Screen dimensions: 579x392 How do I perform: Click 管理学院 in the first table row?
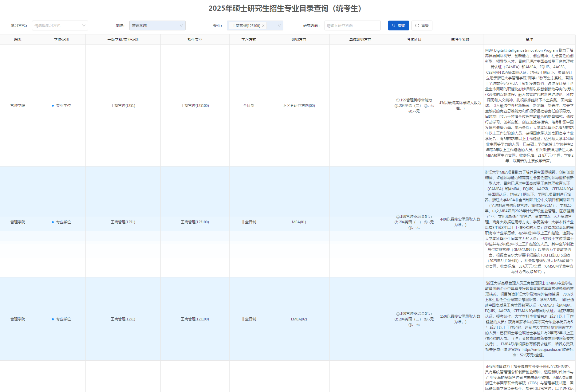pyautogui.click(x=18, y=106)
